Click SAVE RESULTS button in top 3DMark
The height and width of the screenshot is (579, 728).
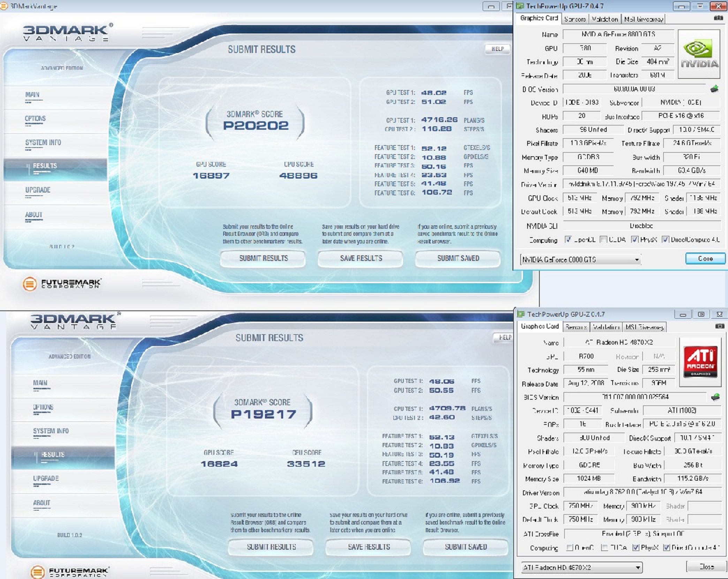coord(361,258)
